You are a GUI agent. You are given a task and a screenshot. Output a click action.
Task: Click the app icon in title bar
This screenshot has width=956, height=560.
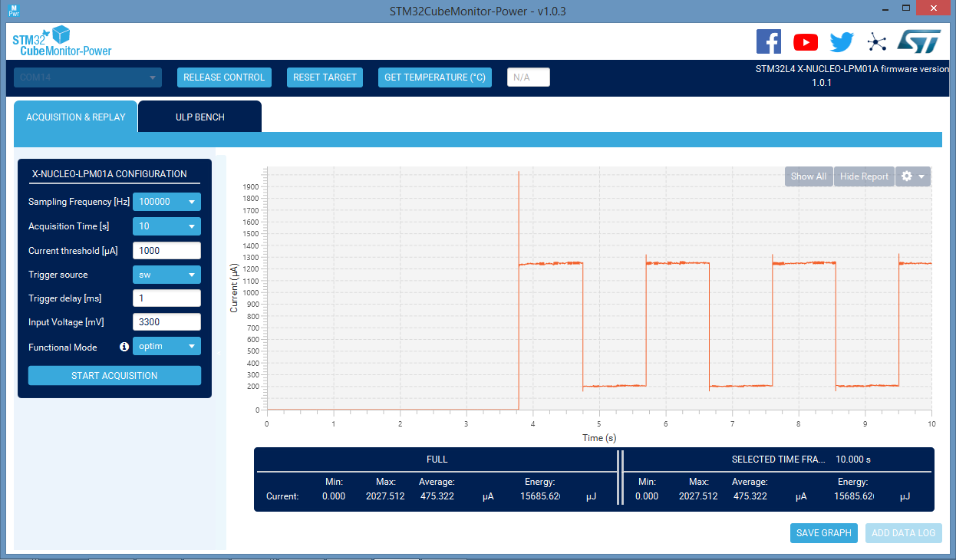[15, 10]
